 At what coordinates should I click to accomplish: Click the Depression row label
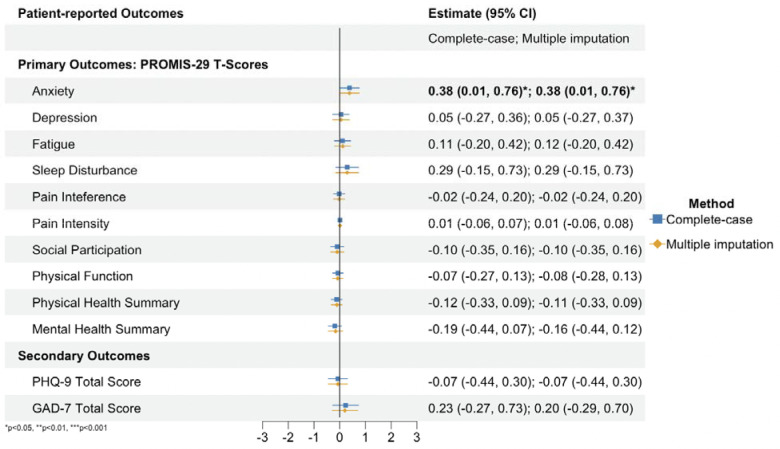[x=64, y=118]
